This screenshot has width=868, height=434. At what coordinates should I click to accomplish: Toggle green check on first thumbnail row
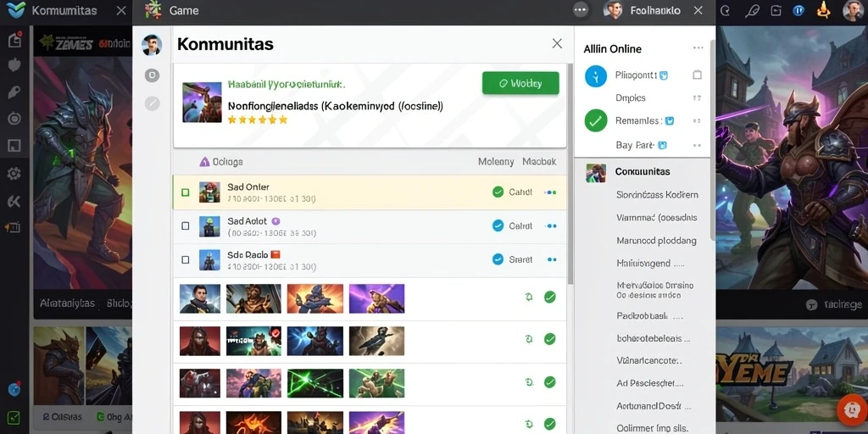[549, 298]
